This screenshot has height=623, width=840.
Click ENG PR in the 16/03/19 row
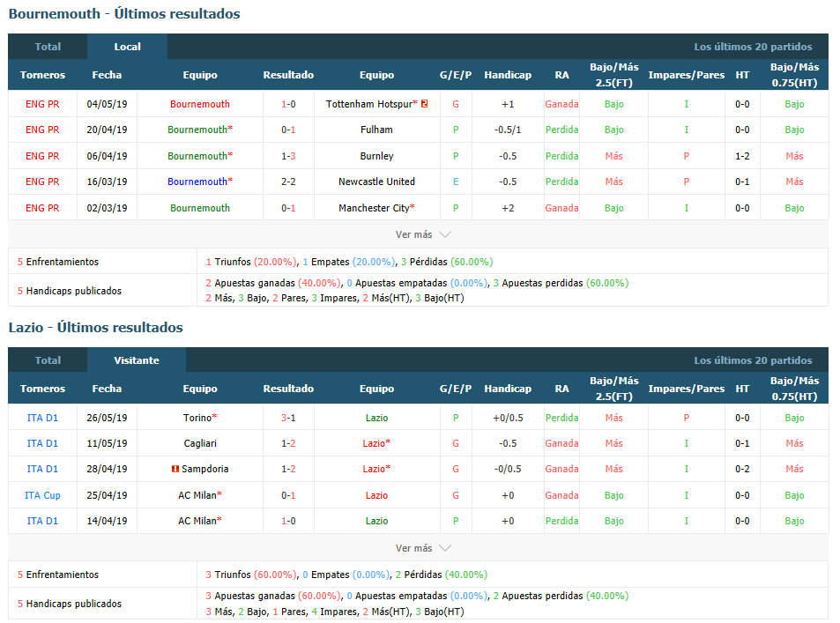pos(42,182)
